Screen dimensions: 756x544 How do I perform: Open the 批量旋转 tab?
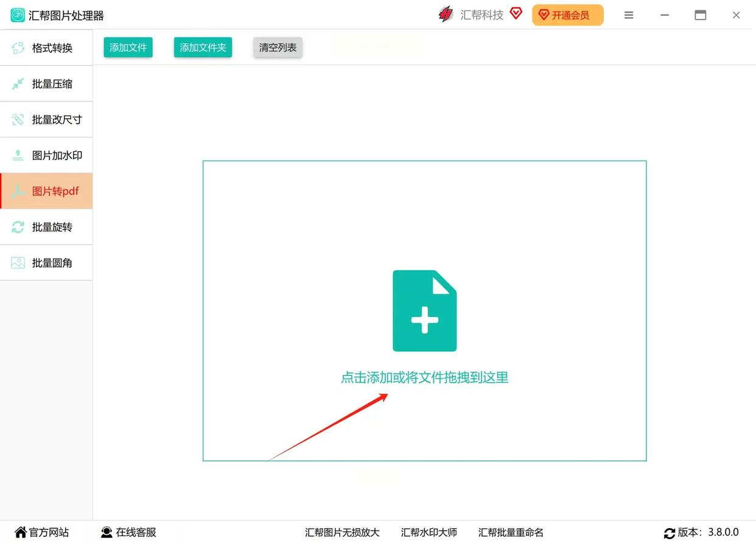46,227
